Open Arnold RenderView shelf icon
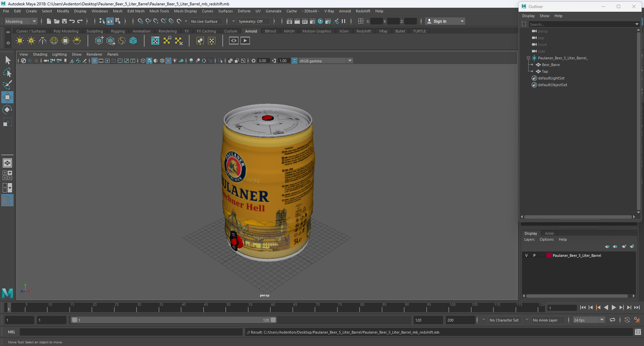This screenshot has width=644, height=346. coord(234,41)
